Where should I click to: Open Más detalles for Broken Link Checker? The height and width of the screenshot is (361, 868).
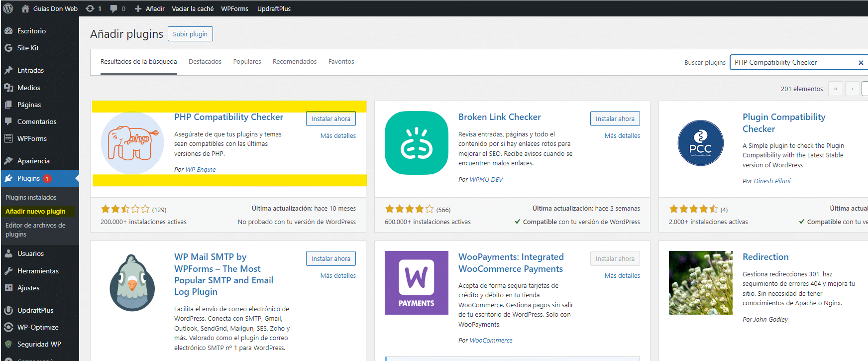[622, 135]
